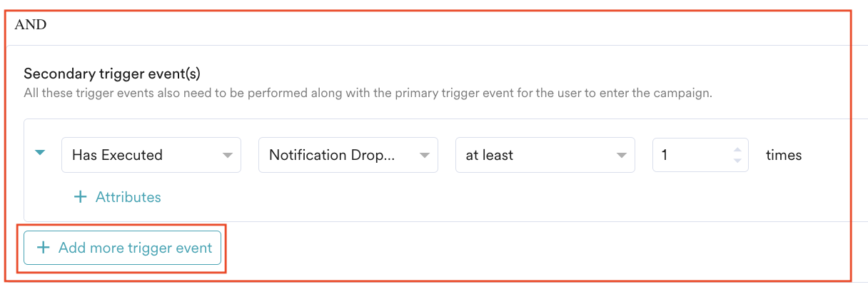Viewport: 868px width, 287px height.
Task: Click caret arrow on "Has Executed" dropdown
Action: click(227, 155)
